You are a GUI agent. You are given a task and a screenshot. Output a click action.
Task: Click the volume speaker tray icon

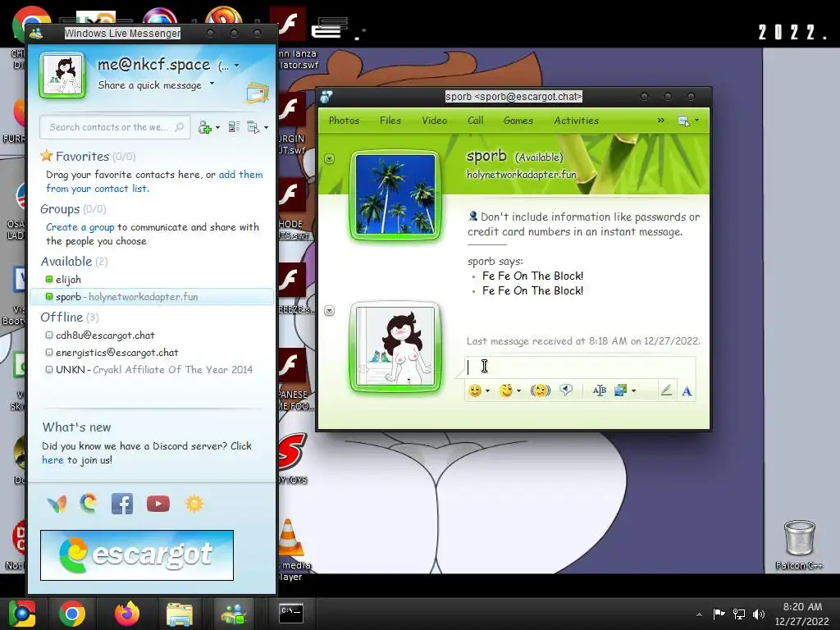coord(759,614)
